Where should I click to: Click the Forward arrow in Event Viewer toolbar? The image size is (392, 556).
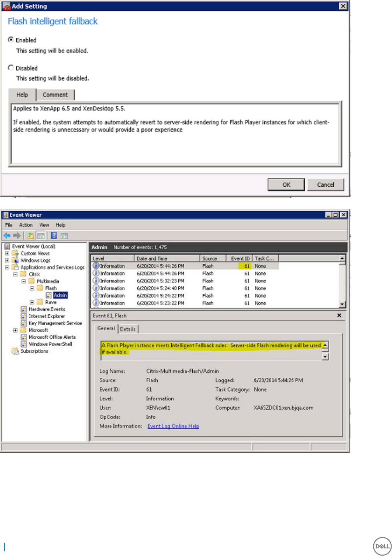click(x=17, y=235)
